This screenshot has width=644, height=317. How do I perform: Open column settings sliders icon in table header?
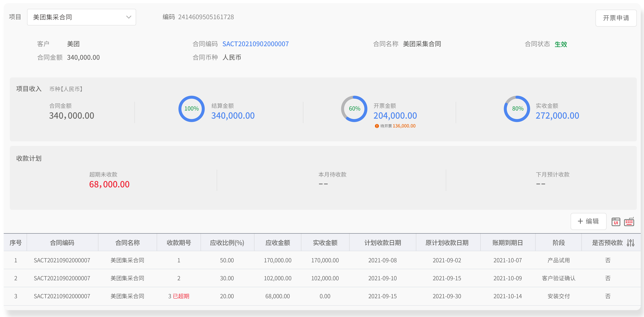coord(630,243)
